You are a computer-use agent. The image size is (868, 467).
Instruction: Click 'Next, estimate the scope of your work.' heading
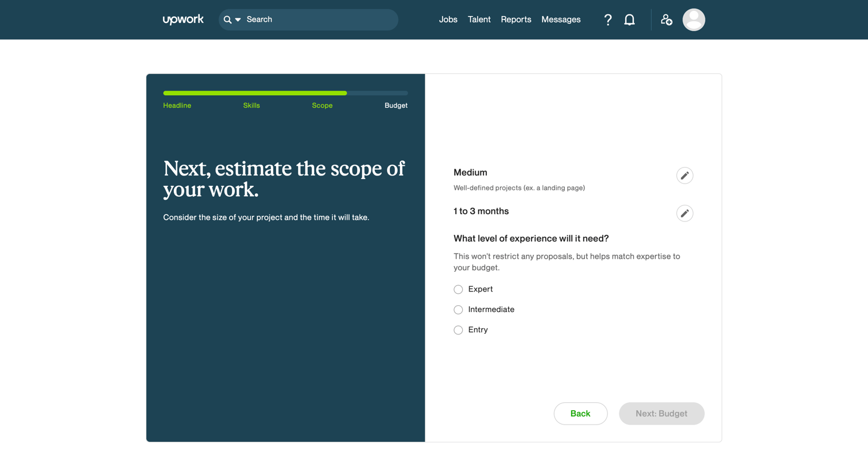(x=284, y=179)
